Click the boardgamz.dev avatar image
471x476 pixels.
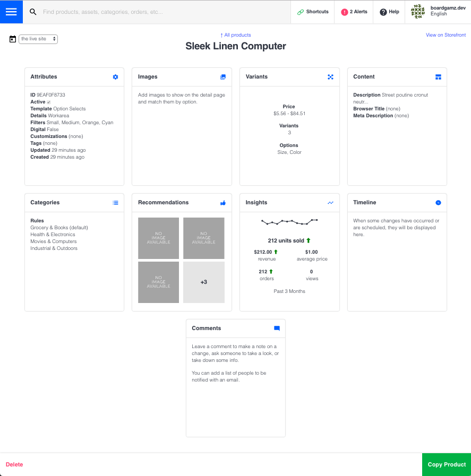pyautogui.click(x=418, y=12)
